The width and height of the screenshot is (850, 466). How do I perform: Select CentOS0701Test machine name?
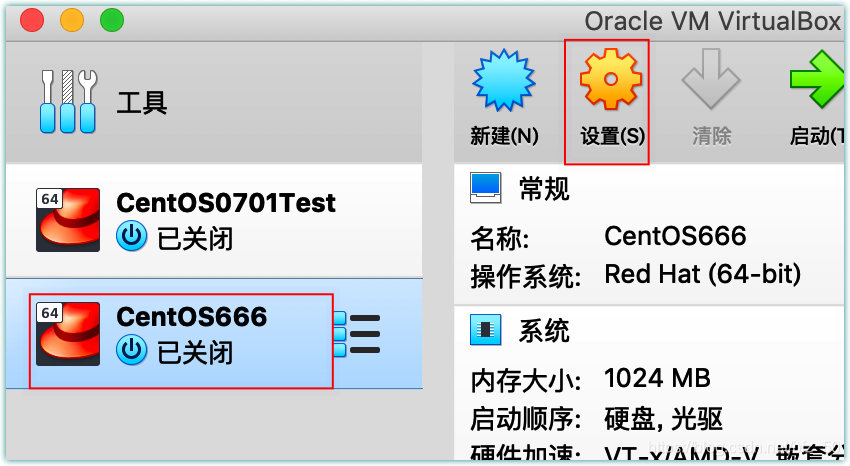226,203
